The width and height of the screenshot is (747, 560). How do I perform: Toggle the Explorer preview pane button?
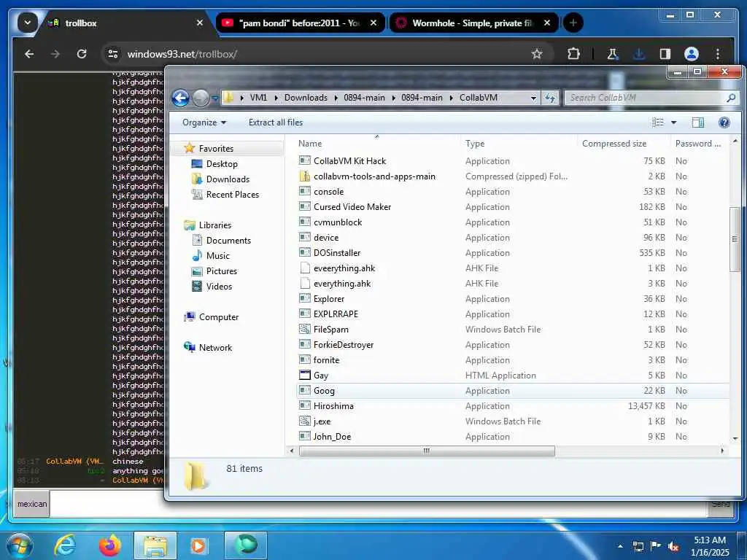(x=697, y=122)
